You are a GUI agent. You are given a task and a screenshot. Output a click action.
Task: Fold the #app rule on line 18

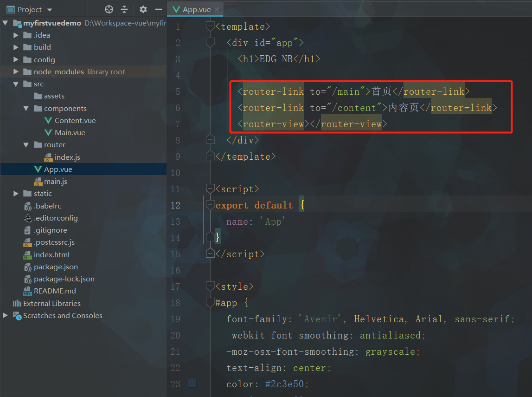point(211,302)
